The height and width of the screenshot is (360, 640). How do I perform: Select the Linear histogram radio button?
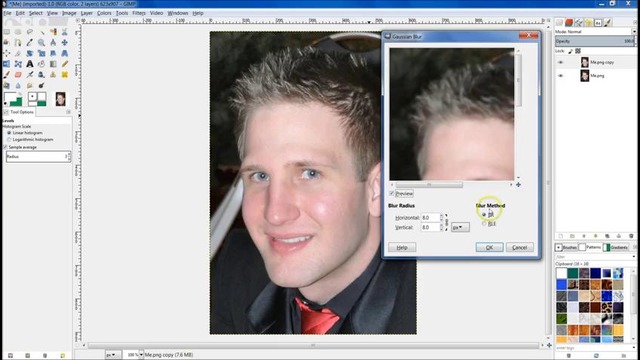pyautogui.click(x=9, y=133)
